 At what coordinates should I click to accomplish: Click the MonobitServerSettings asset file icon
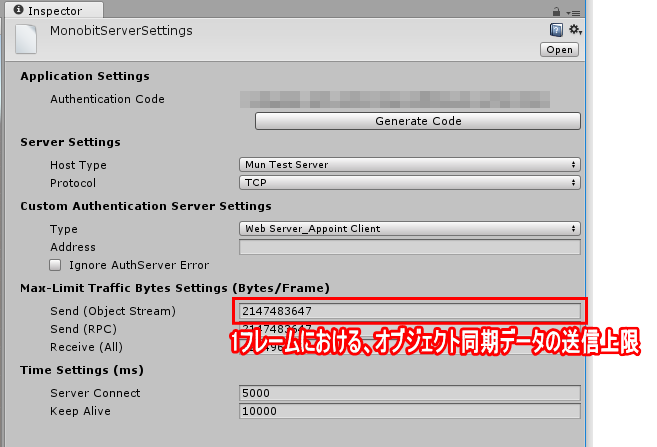pos(26,39)
